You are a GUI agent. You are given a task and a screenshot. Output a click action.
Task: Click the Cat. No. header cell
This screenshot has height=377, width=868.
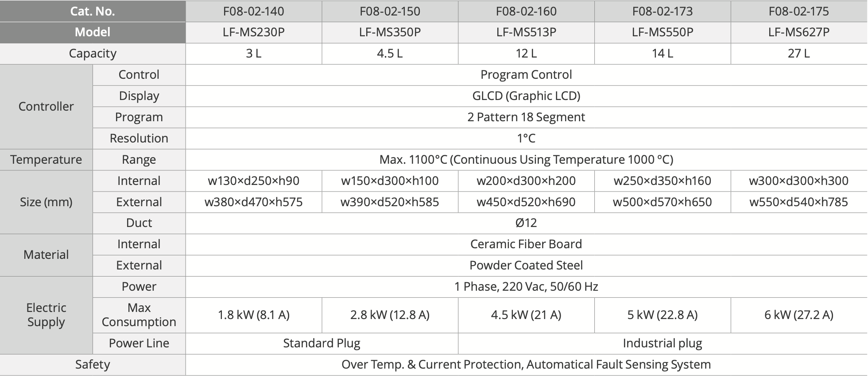pyautogui.click(x=93, y=11)
